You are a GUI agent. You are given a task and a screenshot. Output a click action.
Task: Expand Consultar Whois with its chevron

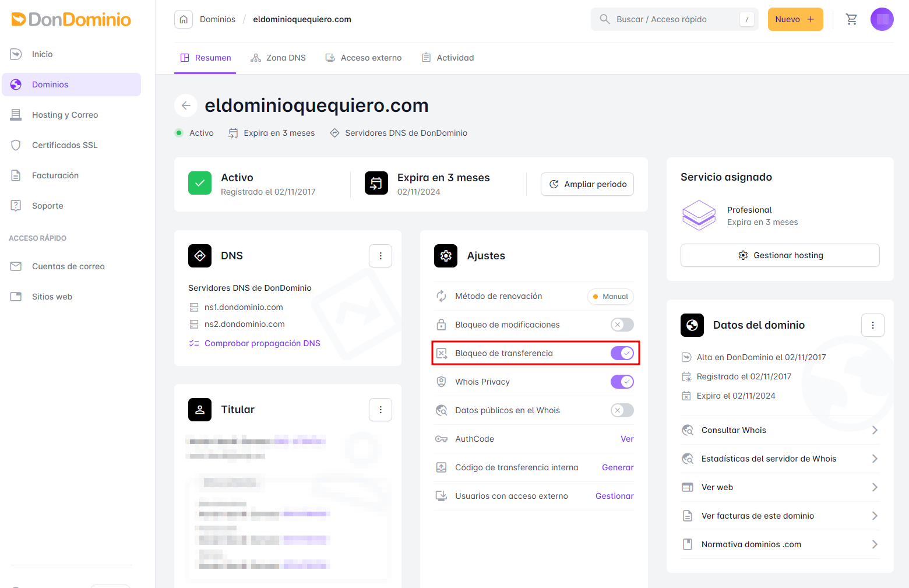coord(875,430)
